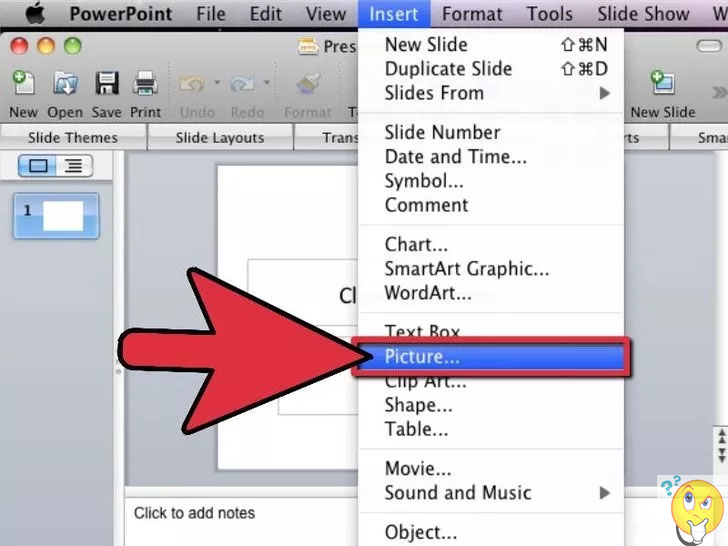Screen dimensions: 728x546
Task: Choose WordArt menu item
Action: [491, 292]
